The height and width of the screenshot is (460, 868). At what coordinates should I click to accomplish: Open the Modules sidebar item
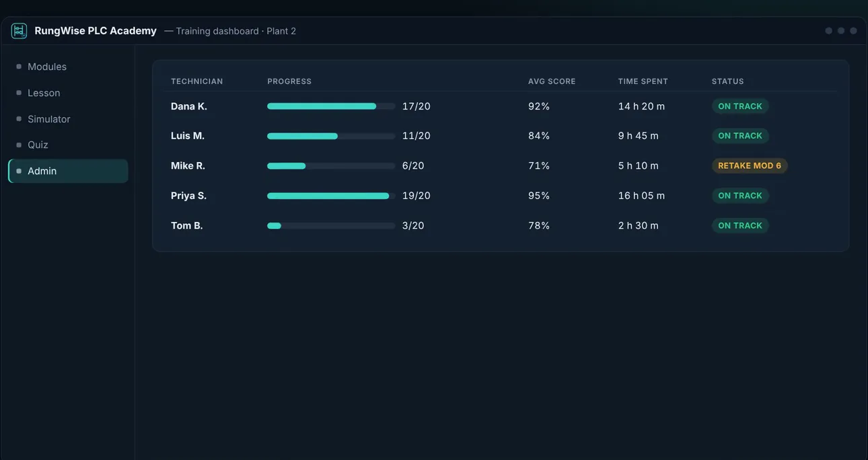[68, 67]
